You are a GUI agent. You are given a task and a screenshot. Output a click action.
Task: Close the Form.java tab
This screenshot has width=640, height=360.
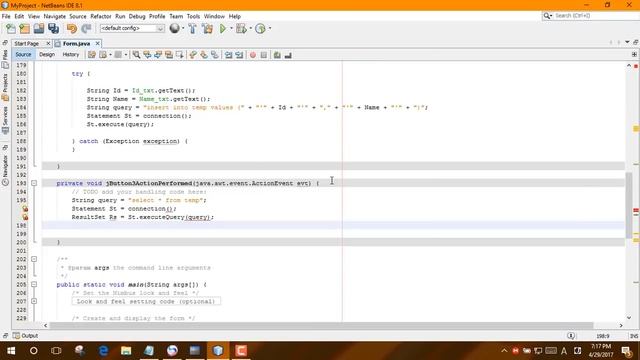(x=98, y=43)
